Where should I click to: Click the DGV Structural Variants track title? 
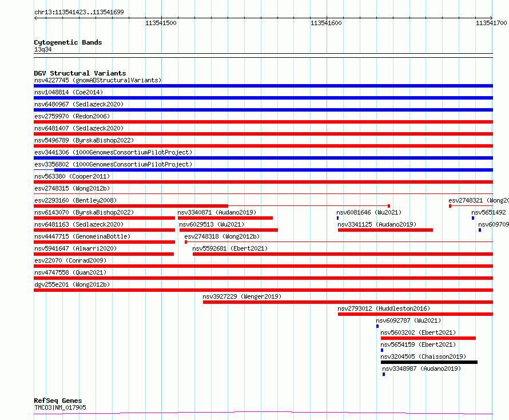point(80,73)
